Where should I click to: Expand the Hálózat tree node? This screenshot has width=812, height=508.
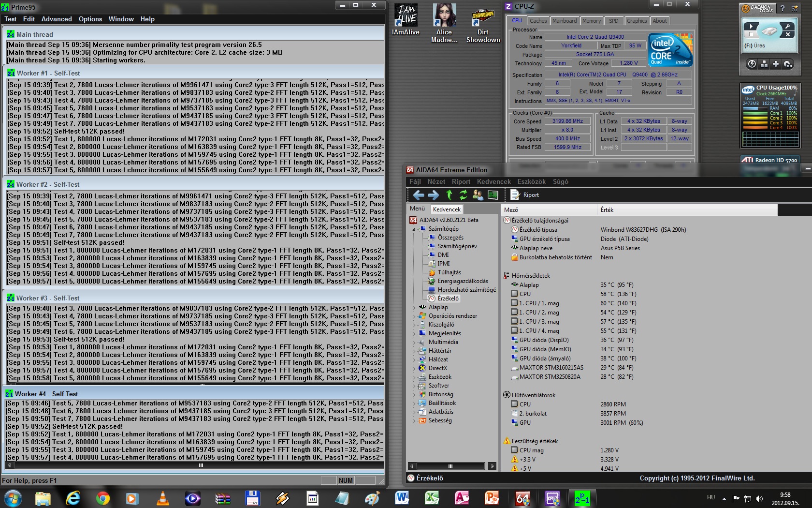[414, 359]
